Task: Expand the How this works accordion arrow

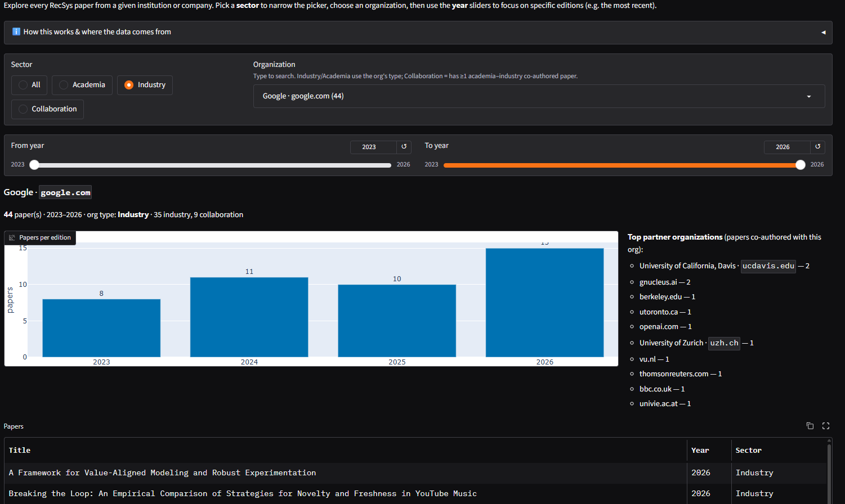Action: (823, 32)
